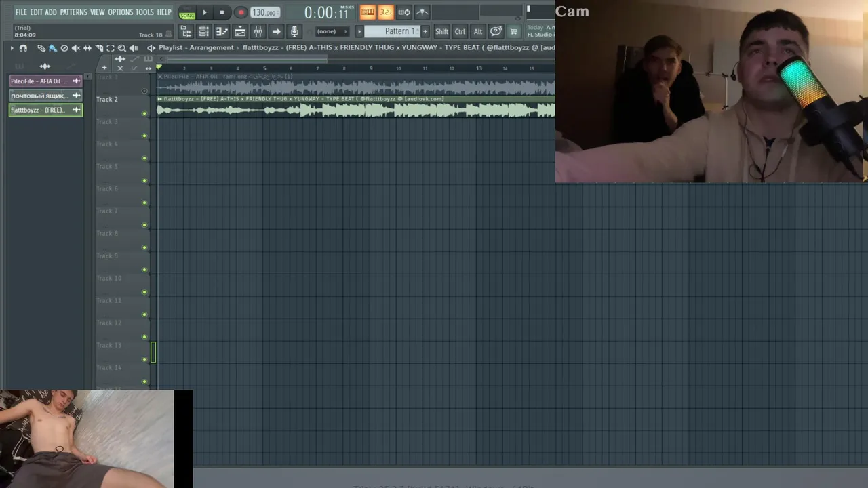Open the HELP menu
This screenshot has height=488, width=868.
click(164, 12)
